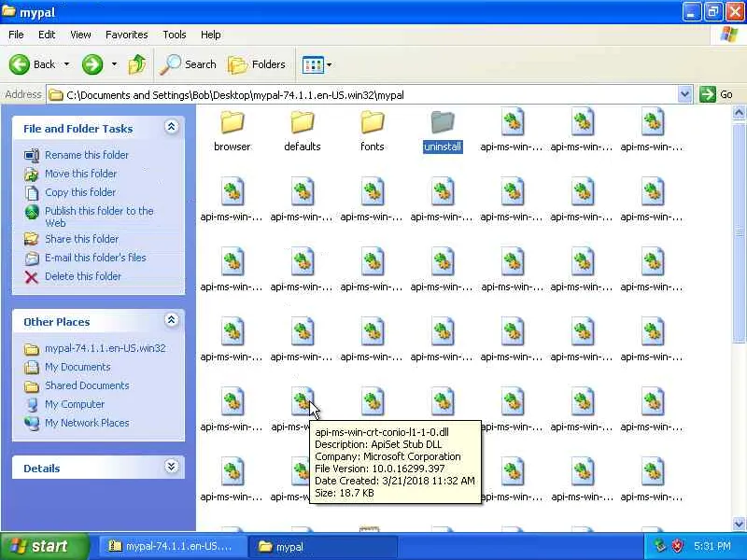Click Move this folder
Viewport: 747px width, 560px height.
click(80, 174)
